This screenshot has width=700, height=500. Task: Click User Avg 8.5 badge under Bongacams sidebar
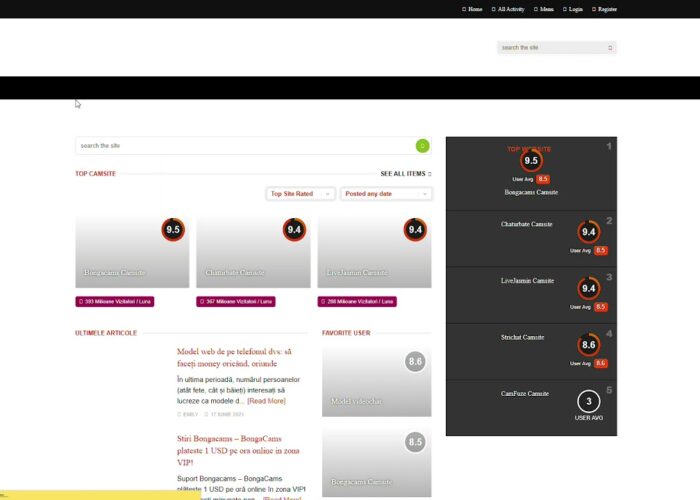coord(543,179)
